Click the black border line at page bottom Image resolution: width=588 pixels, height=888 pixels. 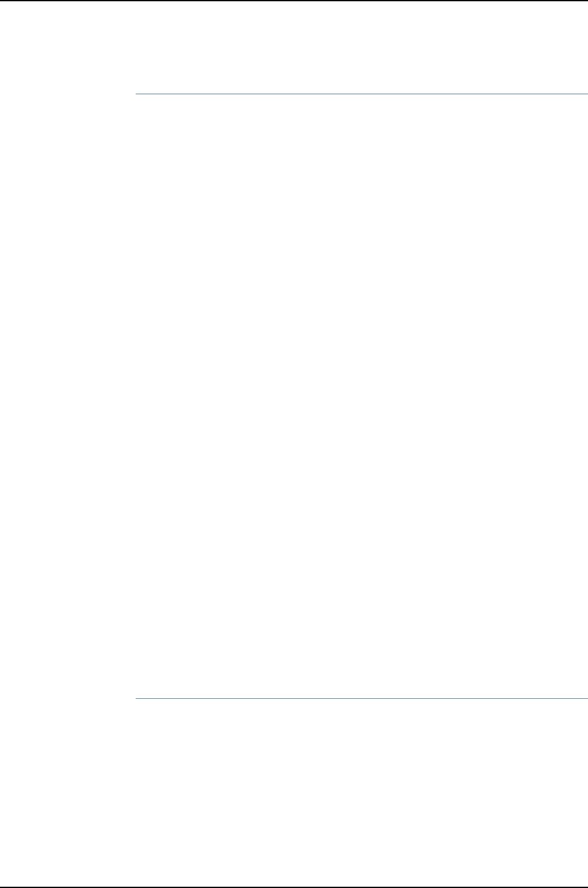pos(294,887)
